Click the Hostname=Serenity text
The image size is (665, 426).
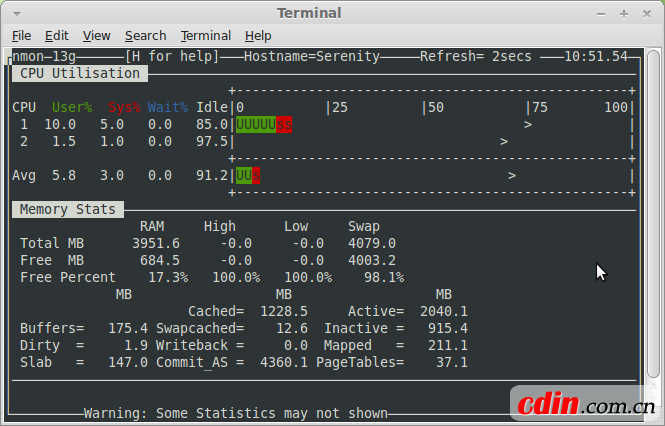(x=312, y=56)
